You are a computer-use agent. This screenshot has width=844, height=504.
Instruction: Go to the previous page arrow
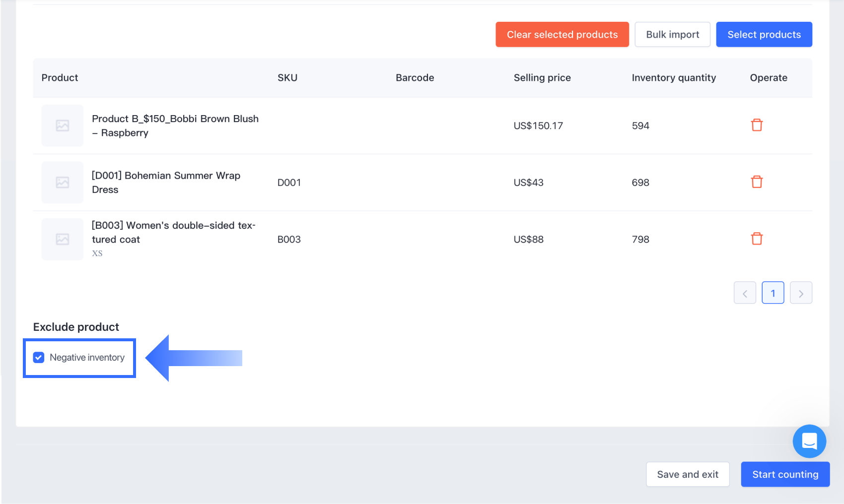[x=745, y=293]
